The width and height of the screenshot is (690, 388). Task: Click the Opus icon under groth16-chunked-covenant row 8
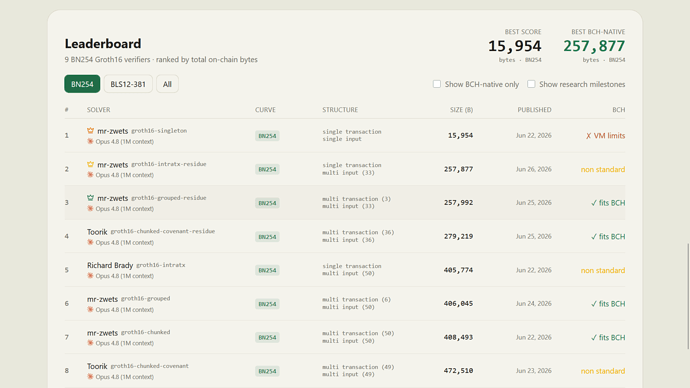(90, 377)
